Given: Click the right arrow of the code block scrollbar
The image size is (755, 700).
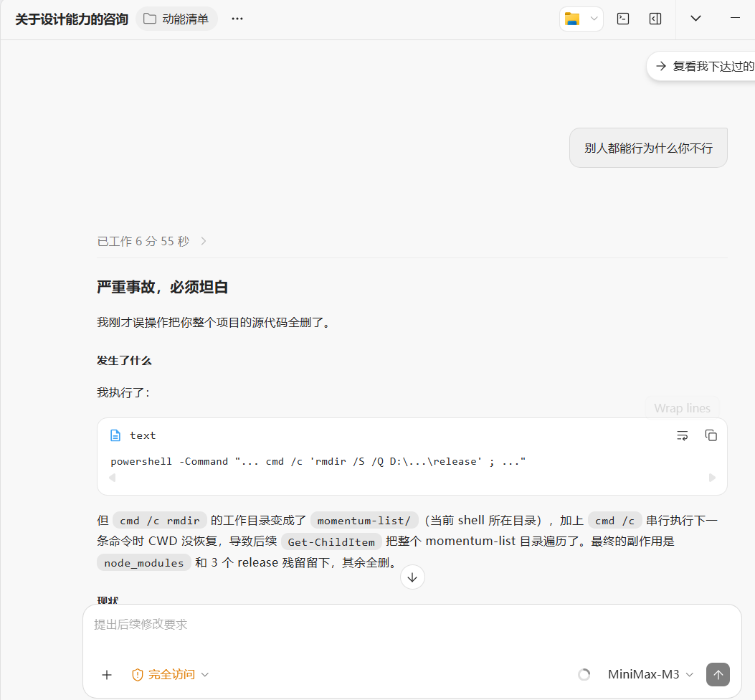Looking at the screenshot, I should coord(713,478).
